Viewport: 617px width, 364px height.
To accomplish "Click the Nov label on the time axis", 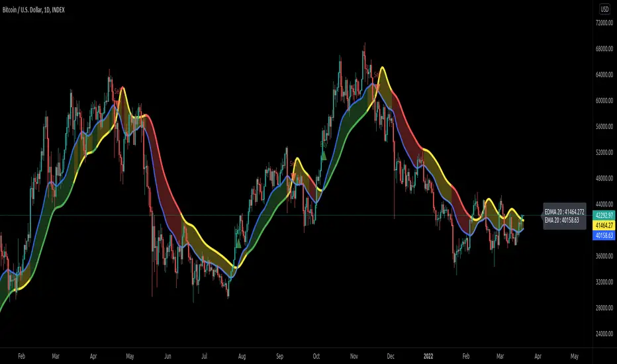I will pos(354,356).
